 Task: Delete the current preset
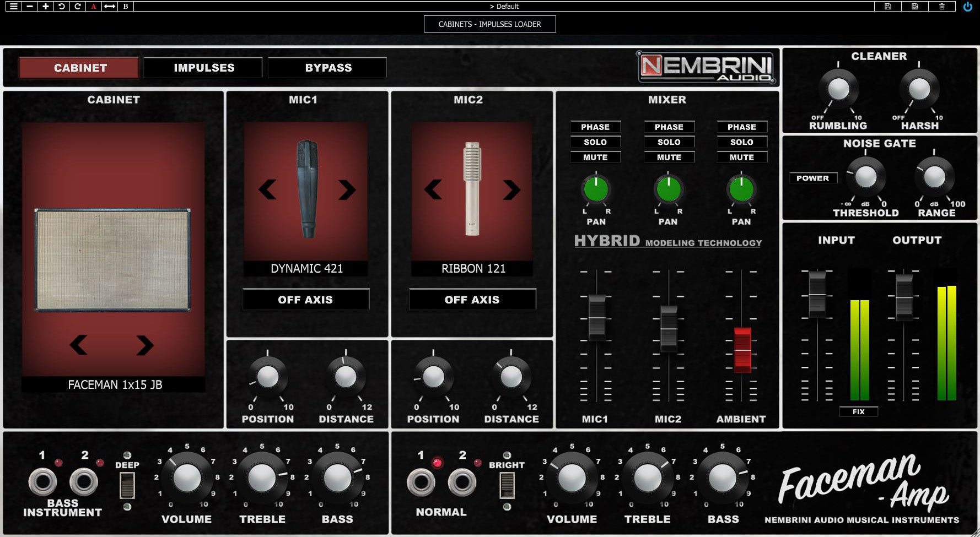click(943, 6)
